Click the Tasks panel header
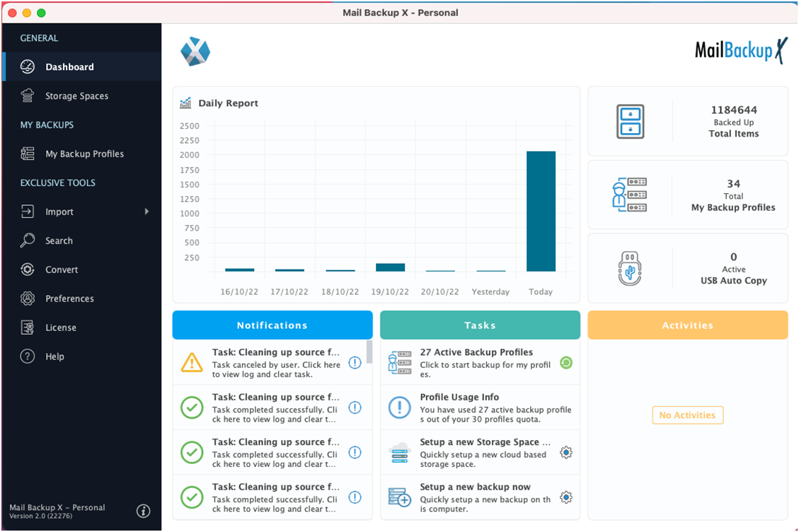Screen dimensions: 799x532 click(480, 325)
